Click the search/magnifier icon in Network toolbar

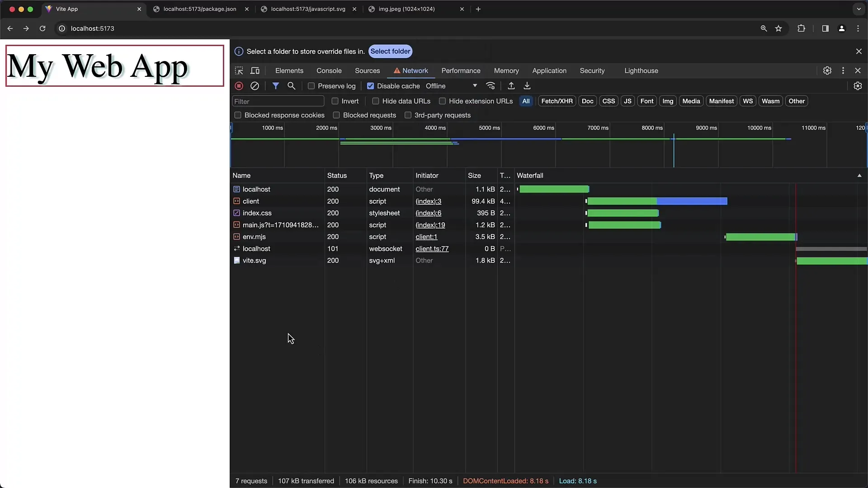pos(292,86)
